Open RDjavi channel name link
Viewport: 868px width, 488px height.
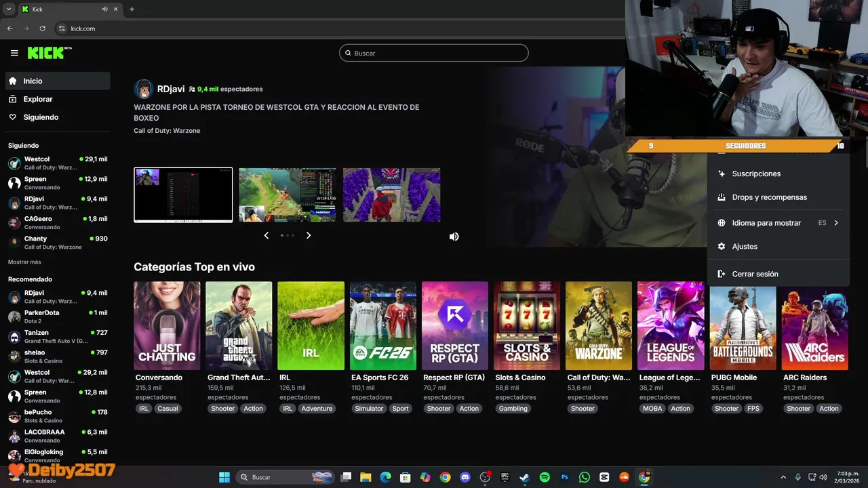click(x=171, y=89)
